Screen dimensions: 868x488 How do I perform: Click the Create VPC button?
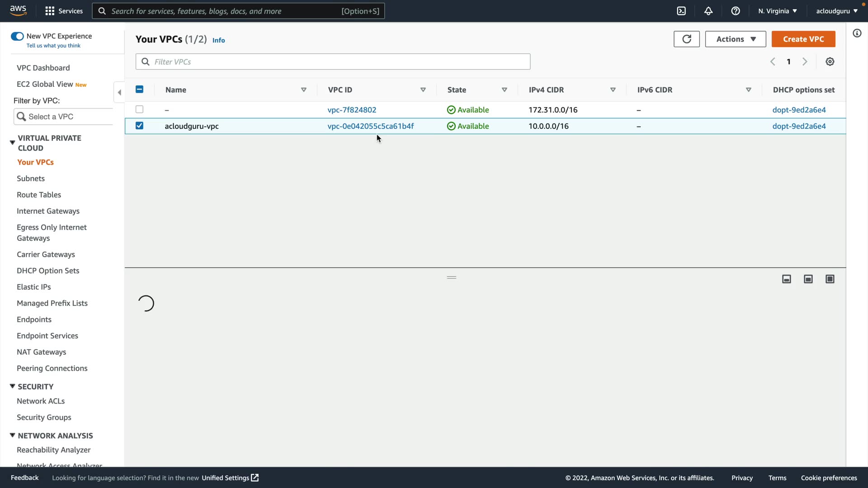click(x=803, y=39)
